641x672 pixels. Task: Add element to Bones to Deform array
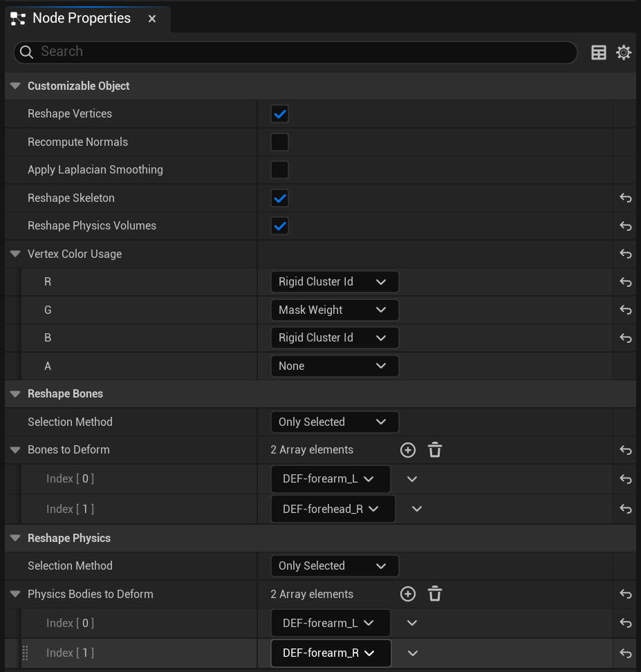408,450
